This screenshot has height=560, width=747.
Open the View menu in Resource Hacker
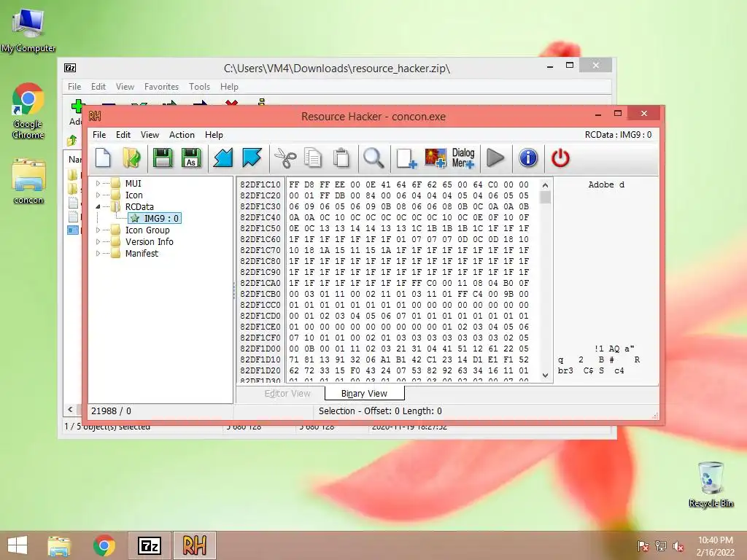(x=150, y=135)
